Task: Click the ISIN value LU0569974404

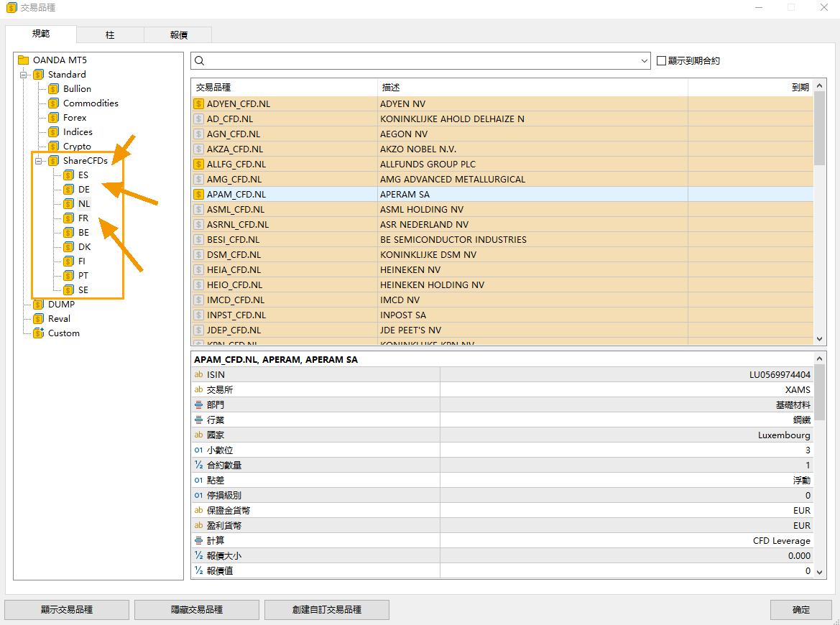Action: (x=780, y=375)
